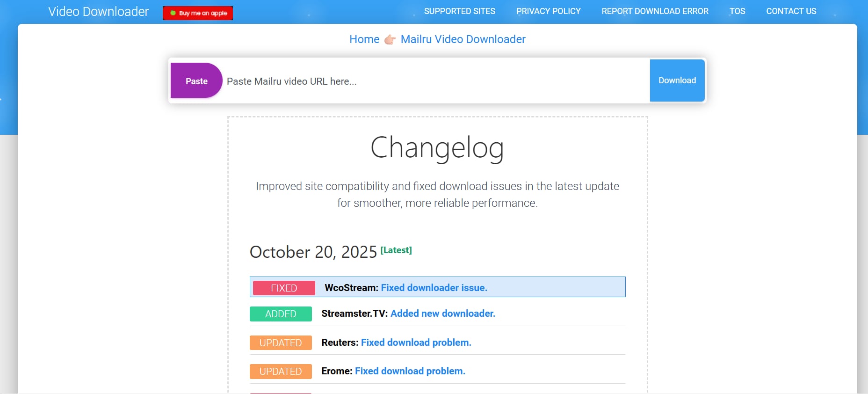Viewport: 868px width, 394px height.
Task: Click the UPDATED badge beside Reuters
Action: click(281, 343)
